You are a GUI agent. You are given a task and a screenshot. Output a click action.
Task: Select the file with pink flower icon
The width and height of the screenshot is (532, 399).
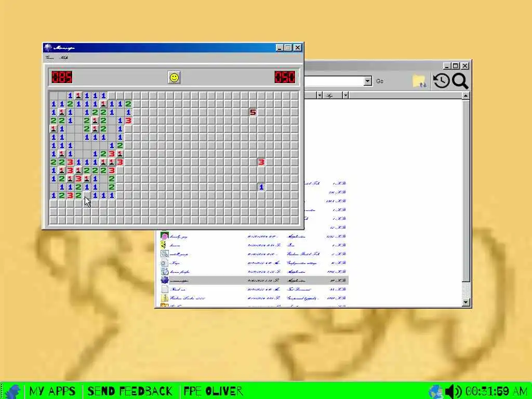(165, 236)
